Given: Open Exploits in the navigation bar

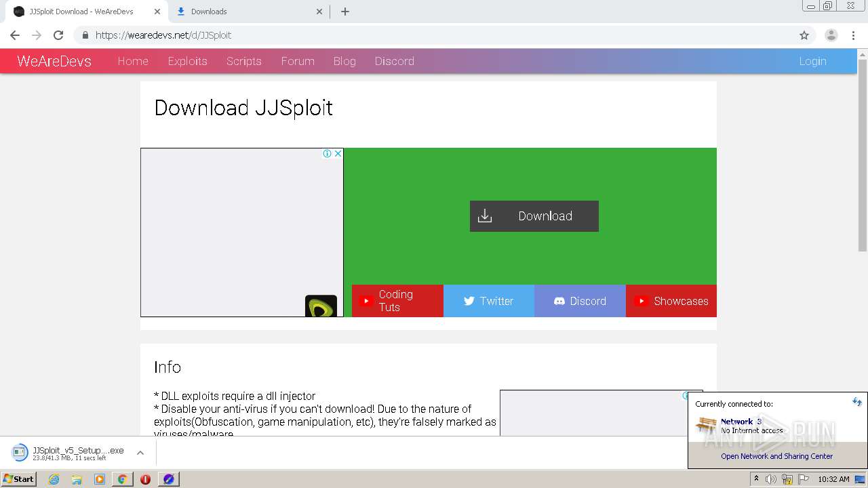Looking at the screenshot, I should click(x=187, y=61).
